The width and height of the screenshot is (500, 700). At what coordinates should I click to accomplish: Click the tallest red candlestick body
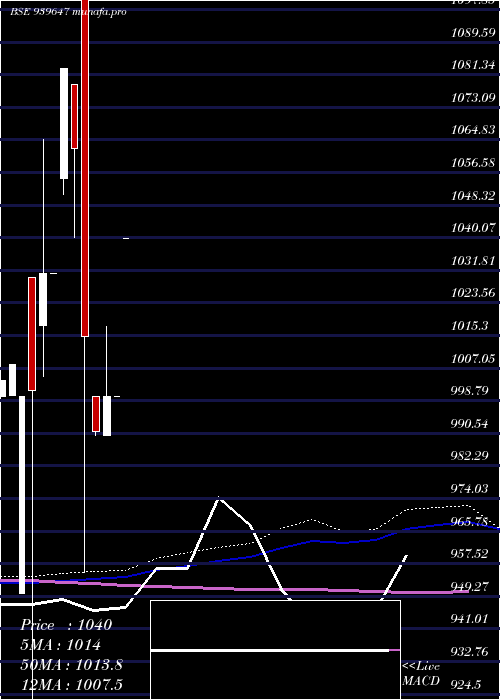click(x=85, y=168)
